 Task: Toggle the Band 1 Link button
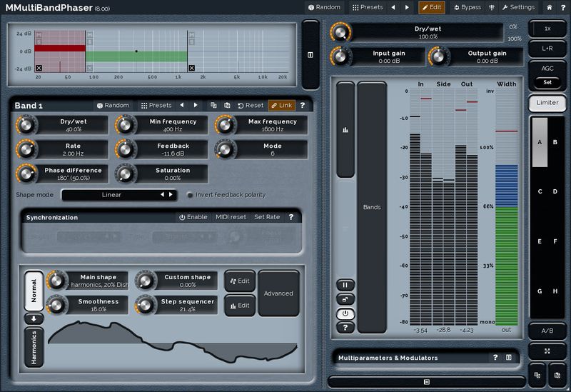pyautogui.click(x=281, y=105)
